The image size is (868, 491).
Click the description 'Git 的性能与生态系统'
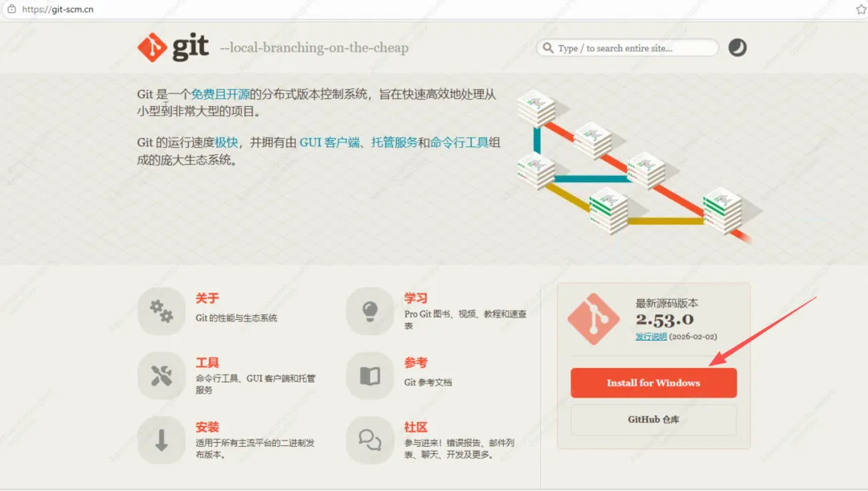[x=236, y=317]
